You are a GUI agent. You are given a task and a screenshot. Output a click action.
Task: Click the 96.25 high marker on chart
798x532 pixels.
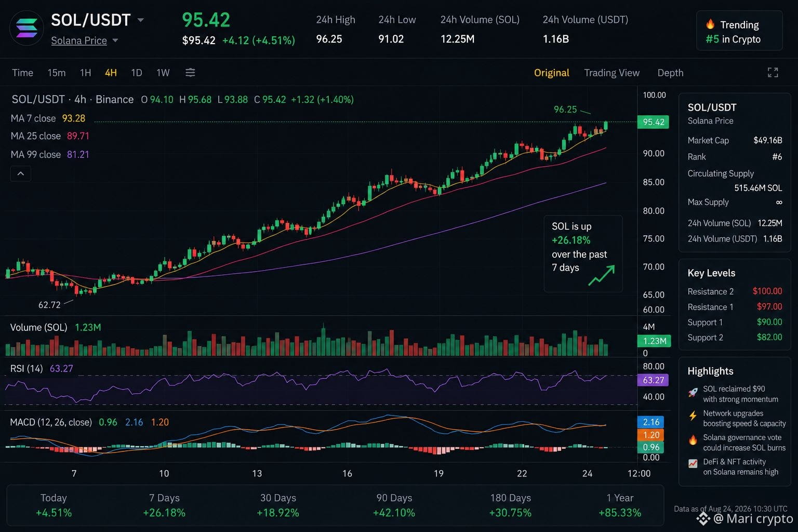[x=565, y=109]
